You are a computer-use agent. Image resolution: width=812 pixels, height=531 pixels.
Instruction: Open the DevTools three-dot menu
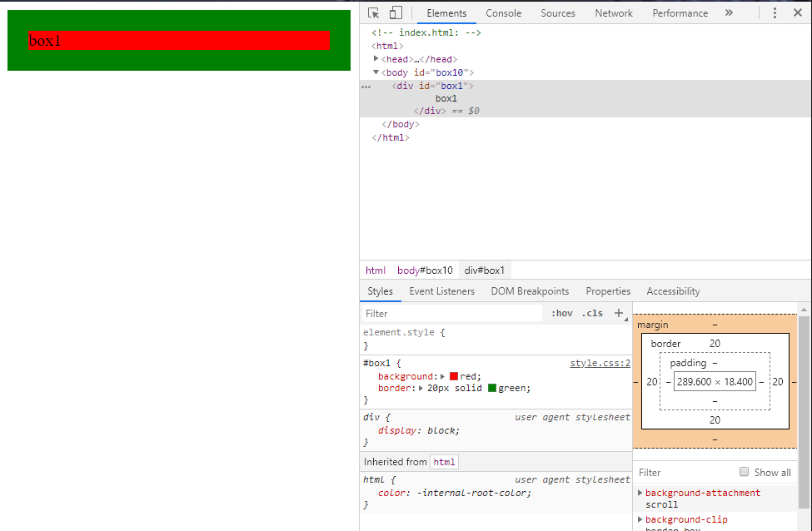775,13
